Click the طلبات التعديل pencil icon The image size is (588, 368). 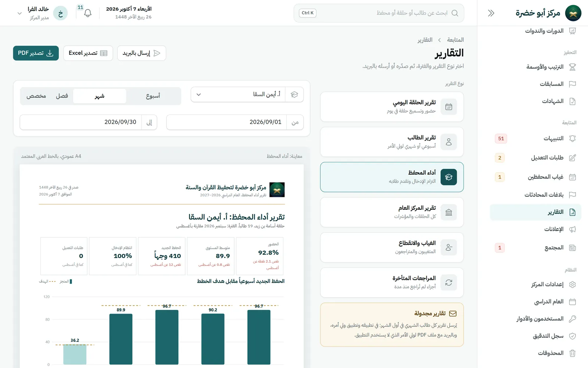point(572,158)
